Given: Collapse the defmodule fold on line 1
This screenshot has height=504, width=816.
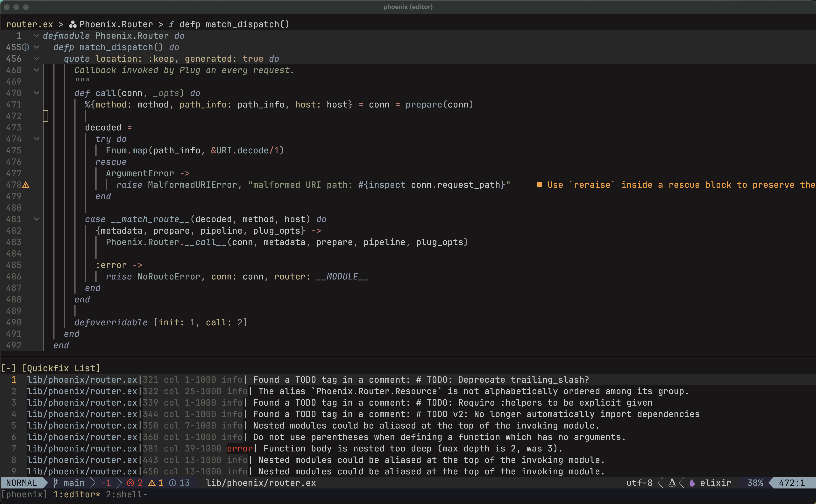Looking at the screenshot, I should coord(37,36).
